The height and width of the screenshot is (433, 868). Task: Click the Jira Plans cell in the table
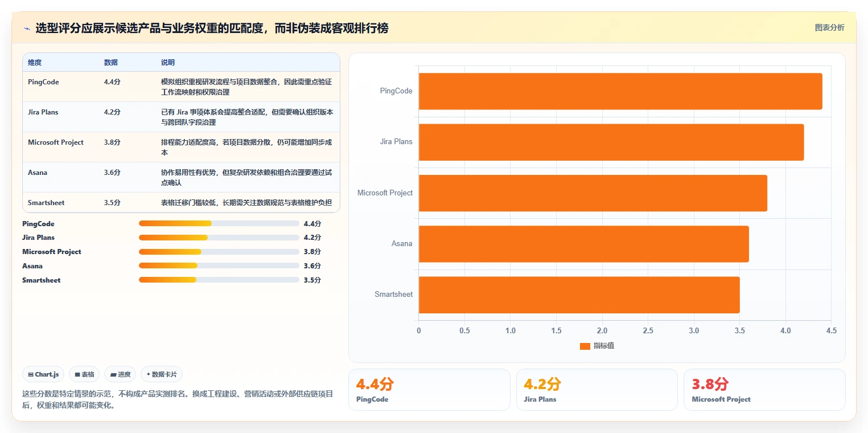coord(43,112)
